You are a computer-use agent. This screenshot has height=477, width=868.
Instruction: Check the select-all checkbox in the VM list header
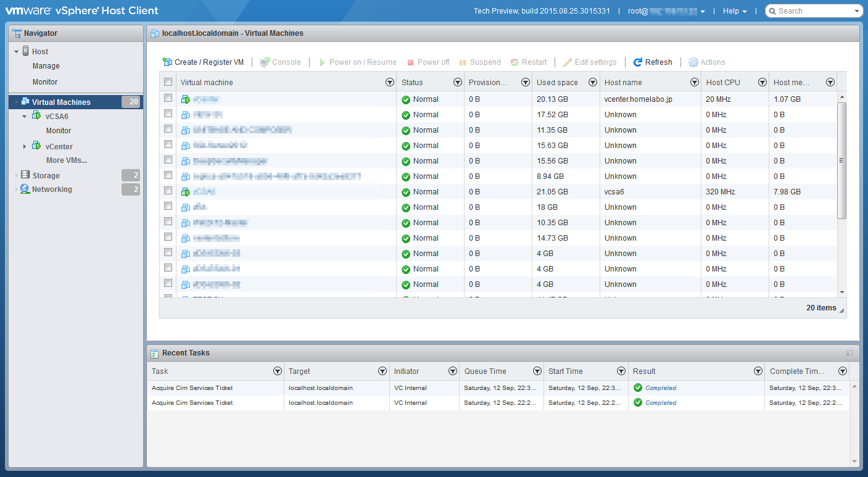pyautogui.click(x=168, y=81)
